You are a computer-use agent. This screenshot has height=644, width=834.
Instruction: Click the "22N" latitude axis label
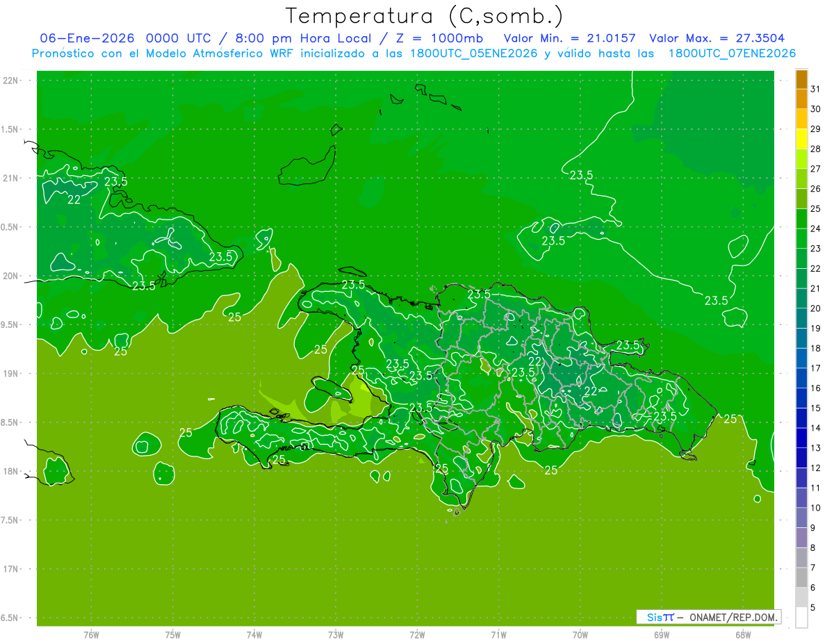pyautogui.click(x=11, y=81)
